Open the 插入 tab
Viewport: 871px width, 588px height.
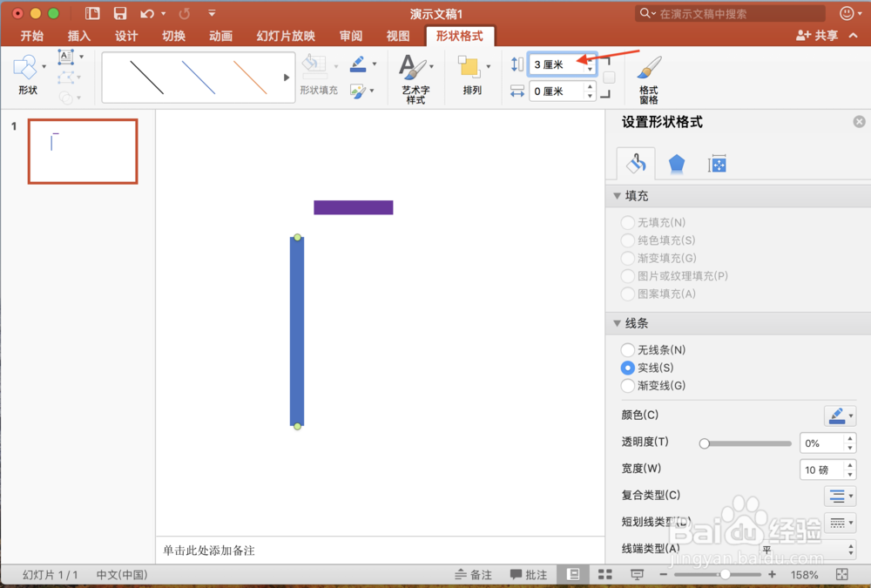point(79,36)
